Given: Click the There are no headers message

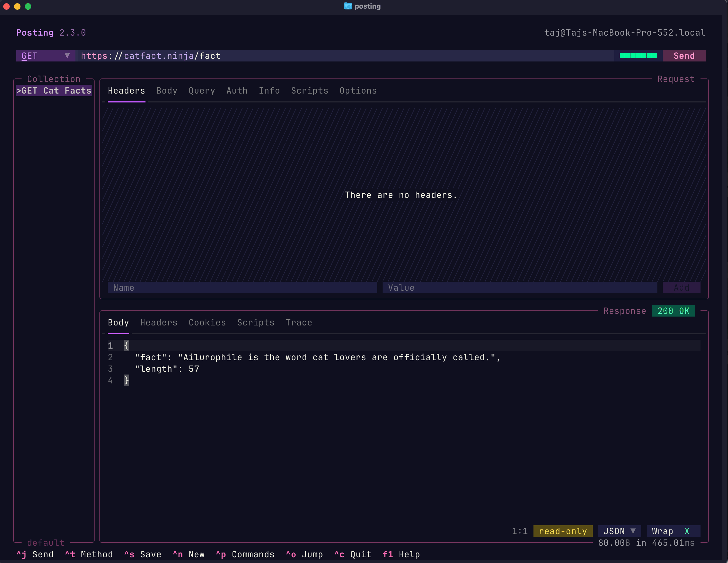Looking at the screenshot, I should [x=401, y=195].
